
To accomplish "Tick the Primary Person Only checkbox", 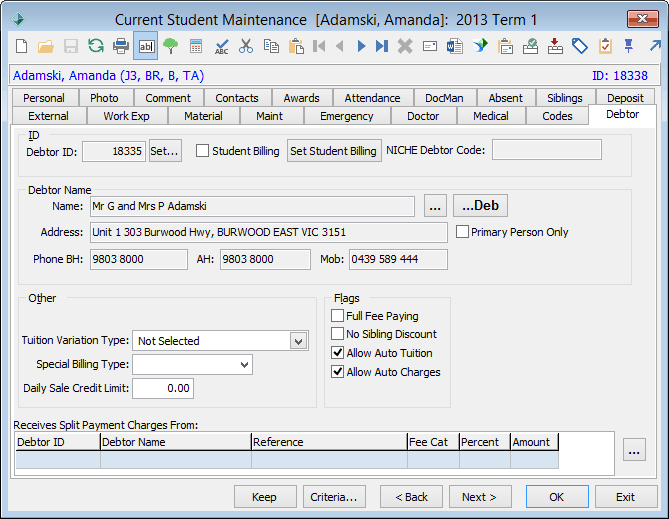I will coord(462,232).
